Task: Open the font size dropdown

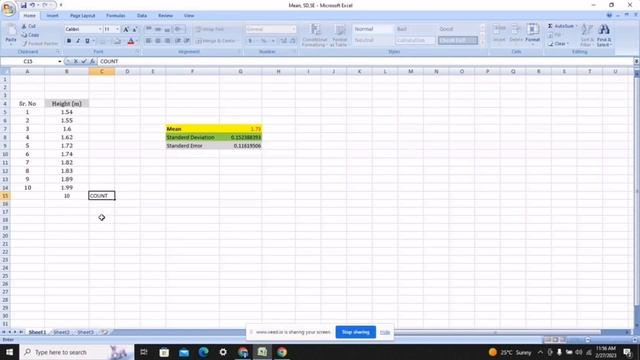Action: (x=118, y=29)
